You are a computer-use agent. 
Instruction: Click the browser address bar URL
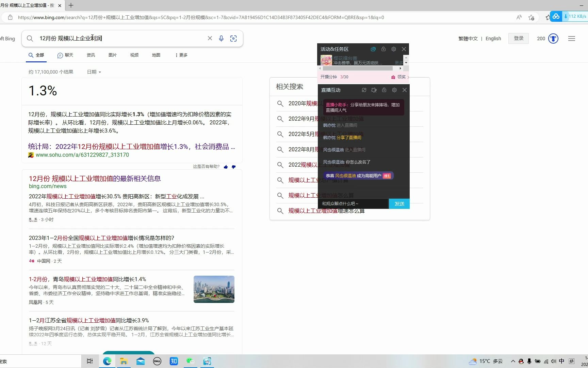tap(201, 17)
